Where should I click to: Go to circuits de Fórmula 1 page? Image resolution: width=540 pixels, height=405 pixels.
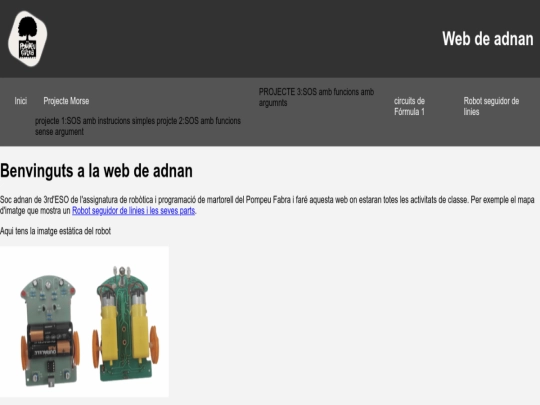(x=409, y=106)
